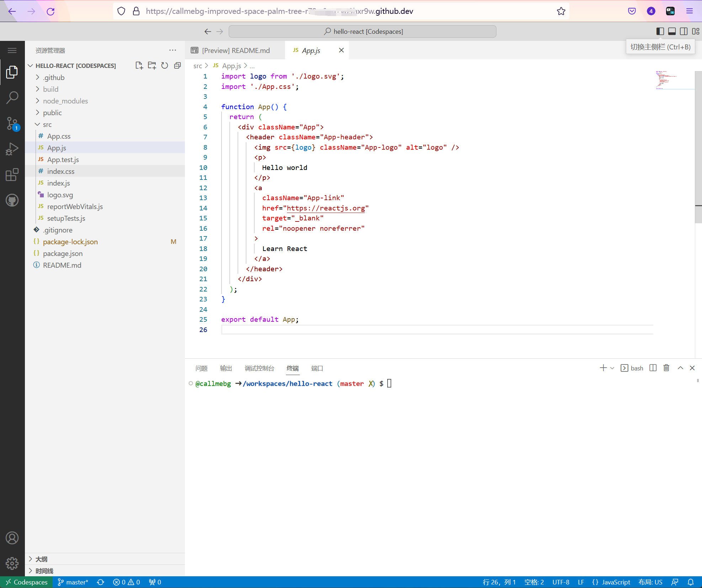
Task: Open Source Control view with badge
Action: [x=12, y=123]
